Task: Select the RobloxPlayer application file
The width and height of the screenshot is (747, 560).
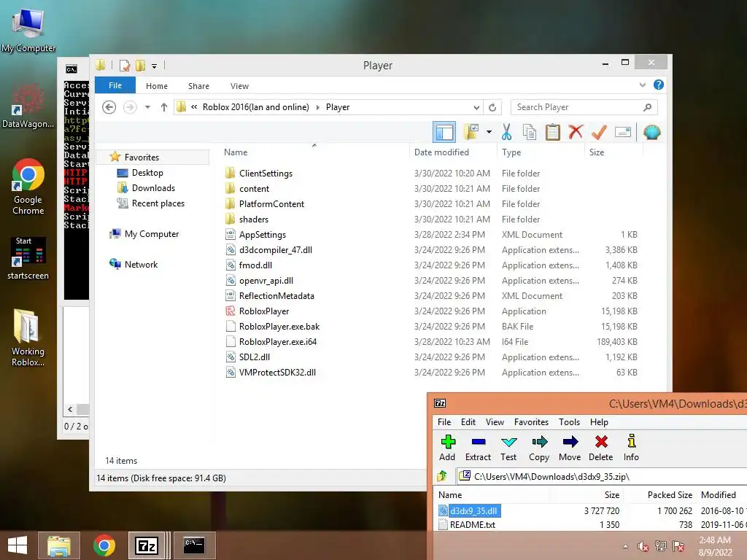Action: pyautogui.click(x=264, y=311)
